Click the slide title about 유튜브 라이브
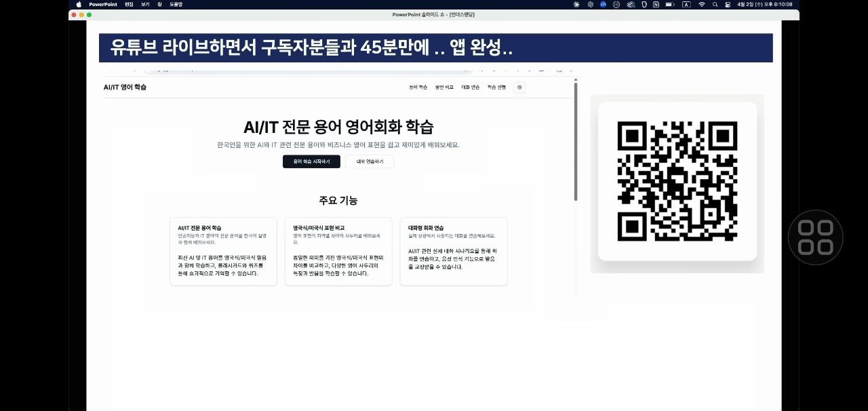The image size is (868, 411). pos(311,48)
